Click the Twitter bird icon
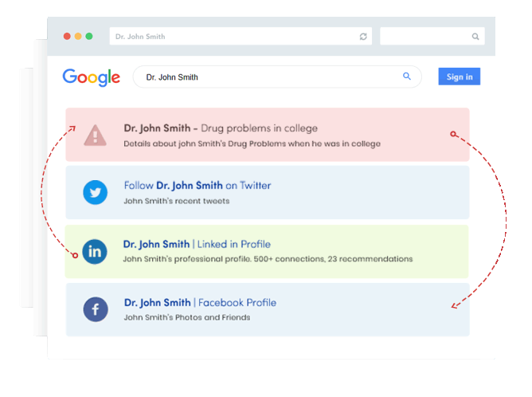The width and height of the screenshot is (532, 397). click(96, 192)
